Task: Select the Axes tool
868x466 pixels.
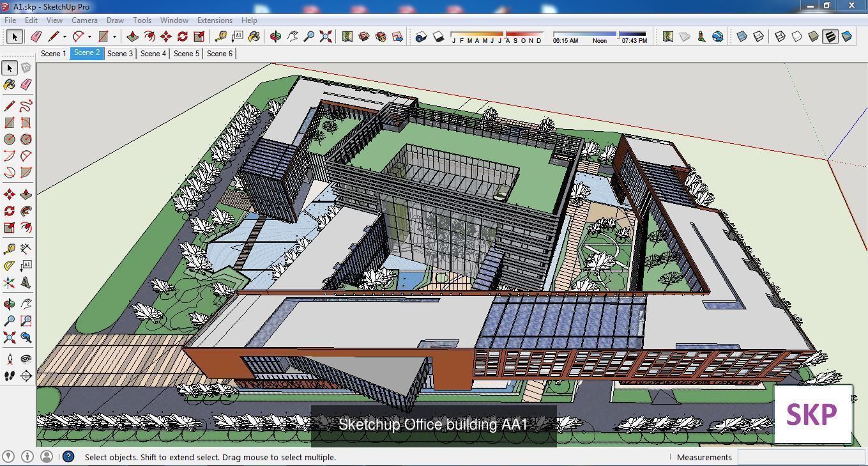Action: [10, 283]
